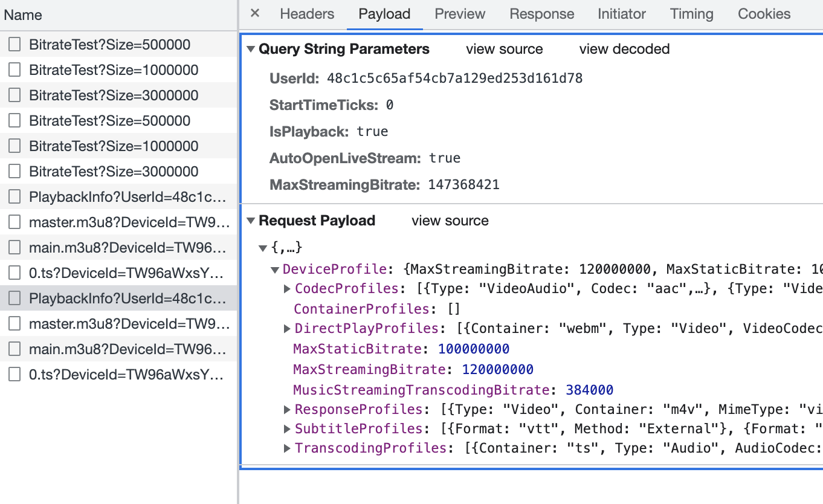
Task: Check the checkbox beside BitrateTest?Size=500000
Action: tap(15, 45)
